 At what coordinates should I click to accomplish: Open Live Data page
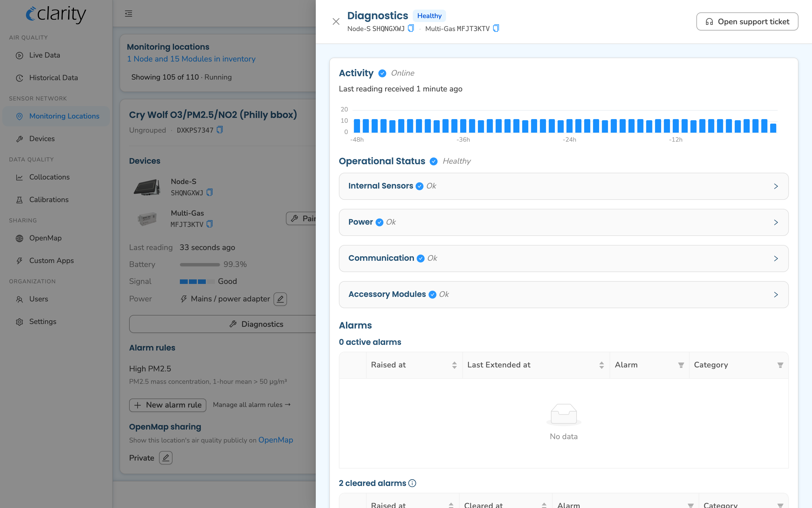45,55
